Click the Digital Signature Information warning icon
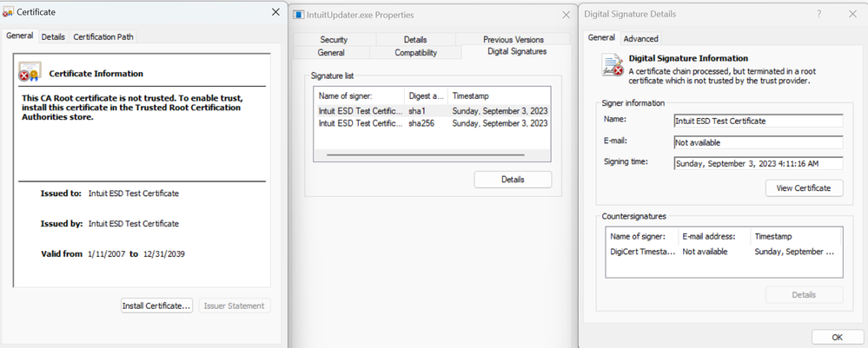Screen dimensions: 868x348 613,65
